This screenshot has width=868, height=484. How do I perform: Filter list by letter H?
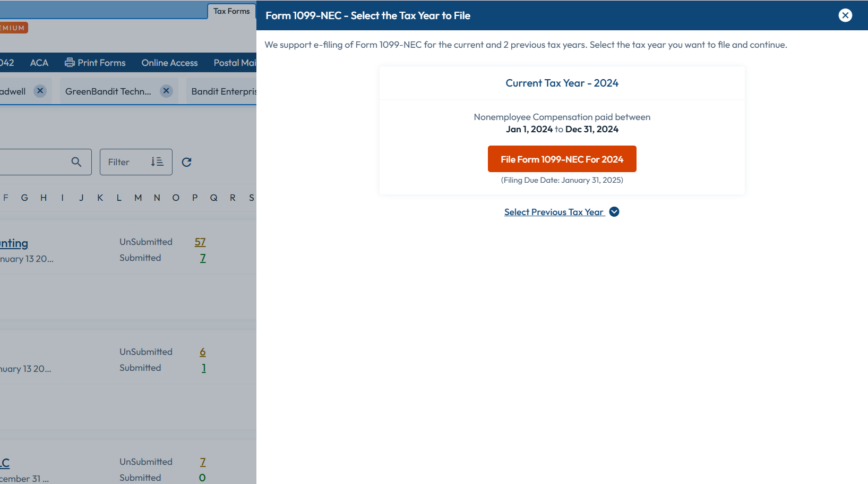(44, 198)
